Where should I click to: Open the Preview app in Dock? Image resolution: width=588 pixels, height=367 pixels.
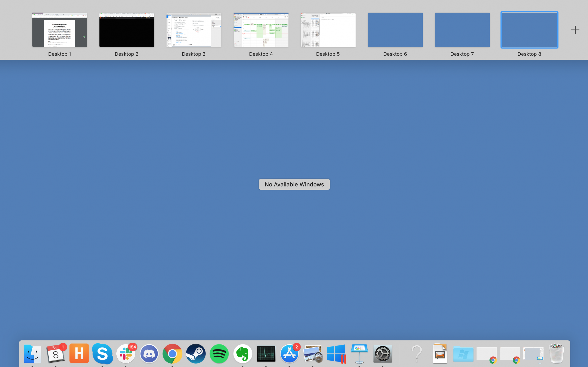pyautogui.click(x=313, y=354)
